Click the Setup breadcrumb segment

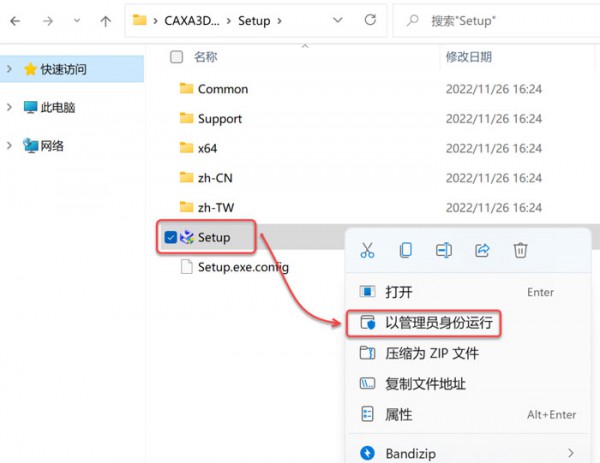pos(254,21)
